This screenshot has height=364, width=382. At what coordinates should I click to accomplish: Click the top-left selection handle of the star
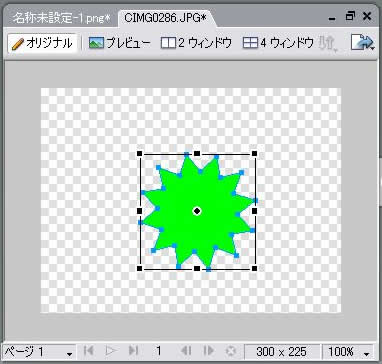[140, 153]
